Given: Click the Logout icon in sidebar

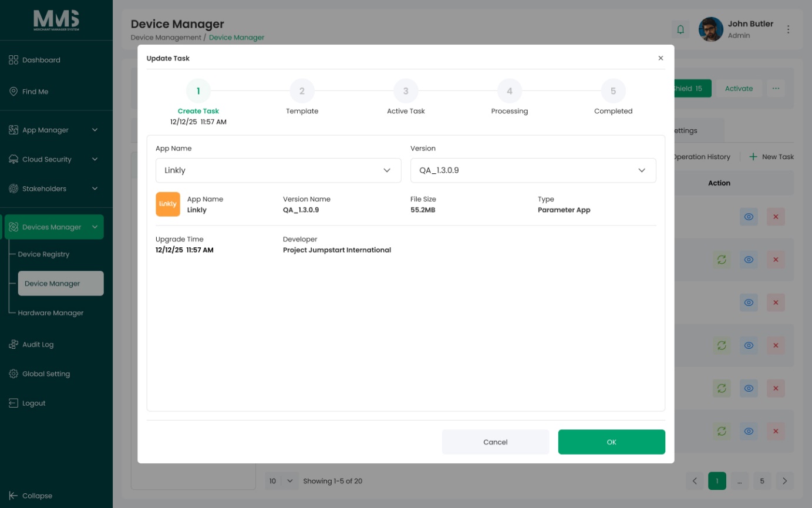Looking at the screenshot, I should click(x=14, y=403).
